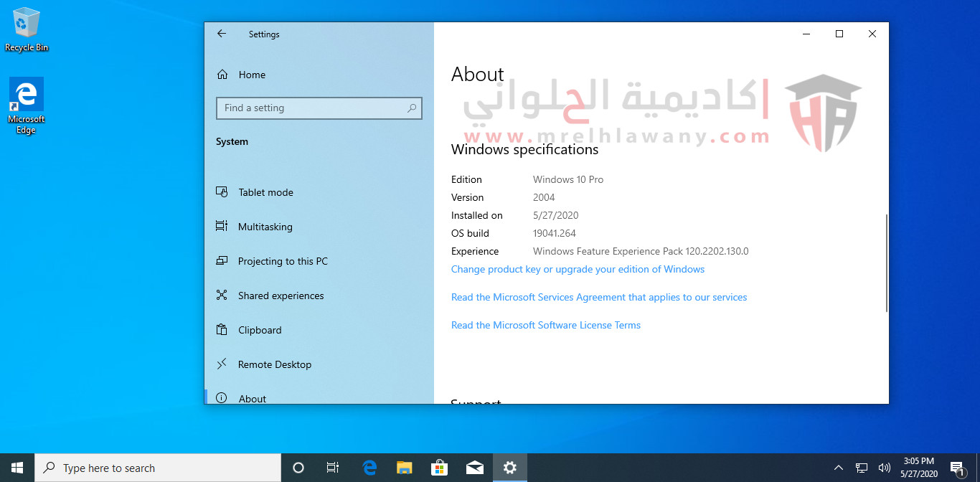This screenshot has width=980, height=482.
Task: Minimize the Settings window
Action: [806, 34]
